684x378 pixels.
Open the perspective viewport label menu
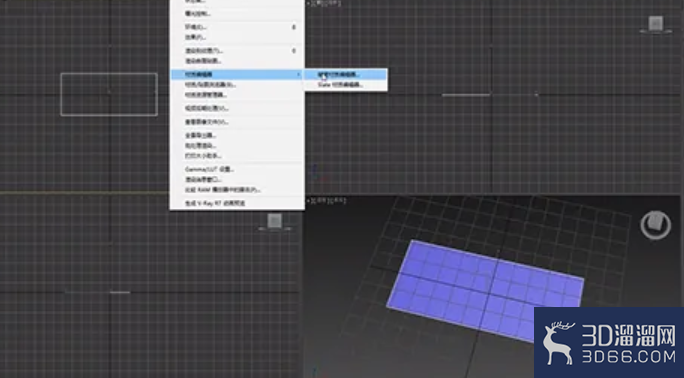tap(327, 201)
